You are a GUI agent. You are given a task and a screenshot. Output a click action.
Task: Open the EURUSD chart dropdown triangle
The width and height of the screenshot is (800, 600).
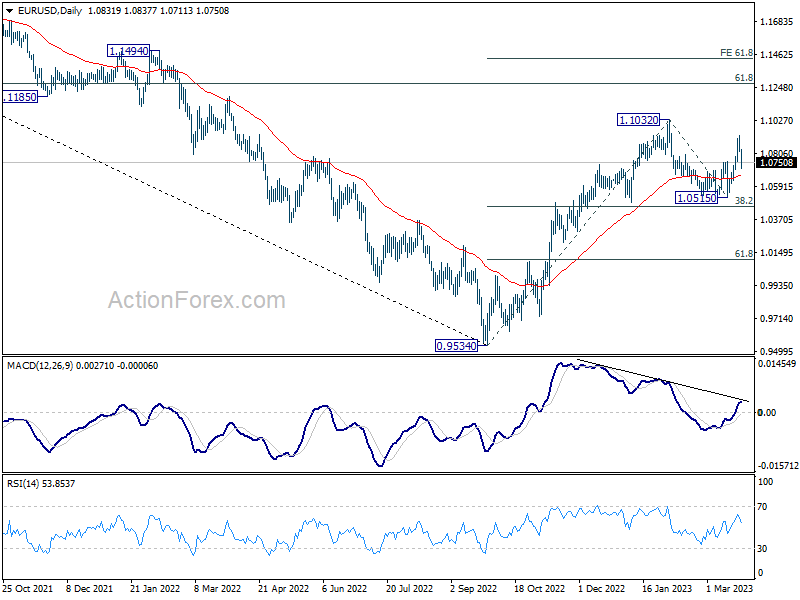(x=9, y=11)
